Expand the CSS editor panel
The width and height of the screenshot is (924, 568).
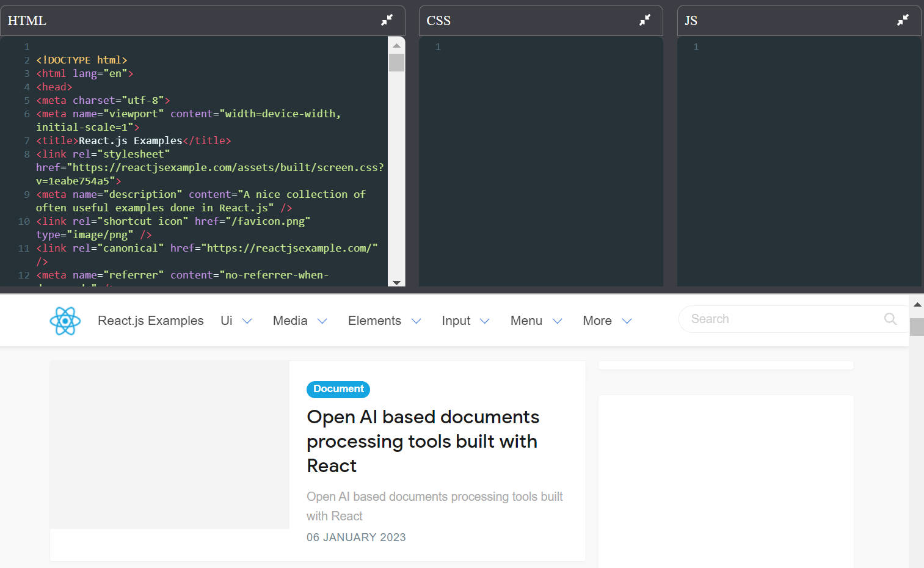tap(645, 20)
